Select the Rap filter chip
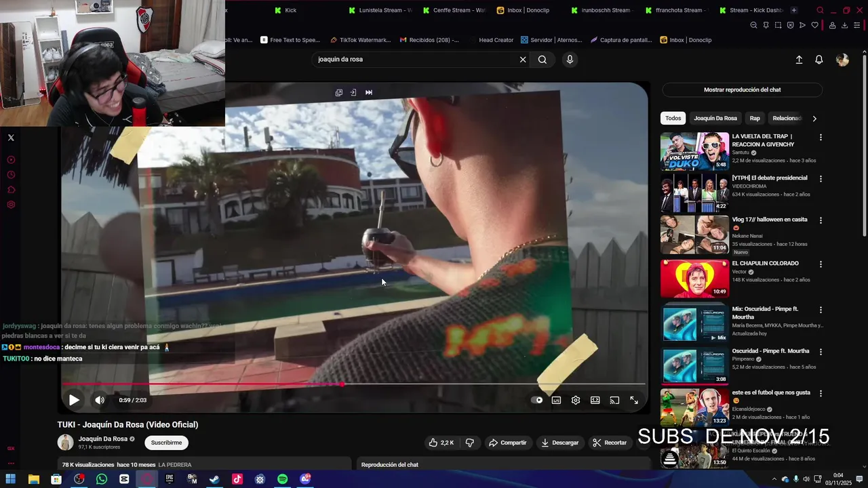868x488 pixels. (755, 118)
